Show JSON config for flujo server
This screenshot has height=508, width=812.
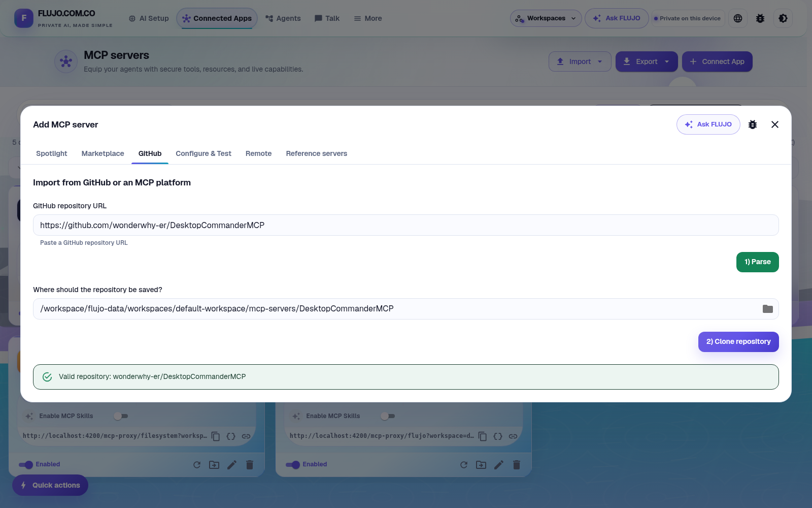(498, 436)
